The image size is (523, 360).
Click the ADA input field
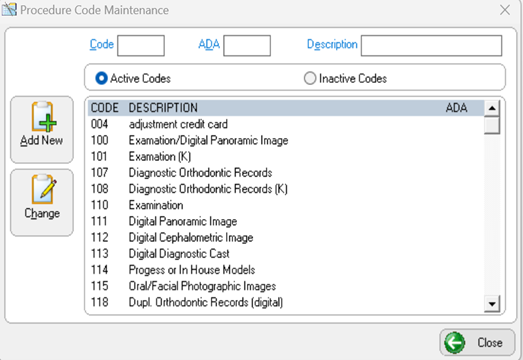[x=247, y=46]
